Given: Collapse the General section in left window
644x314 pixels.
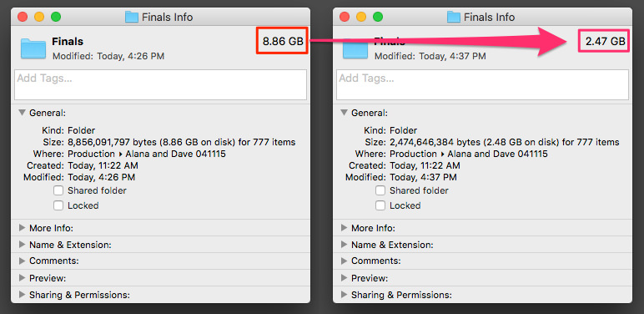Looking at the screenshot, I should click(x=23, y=112).
